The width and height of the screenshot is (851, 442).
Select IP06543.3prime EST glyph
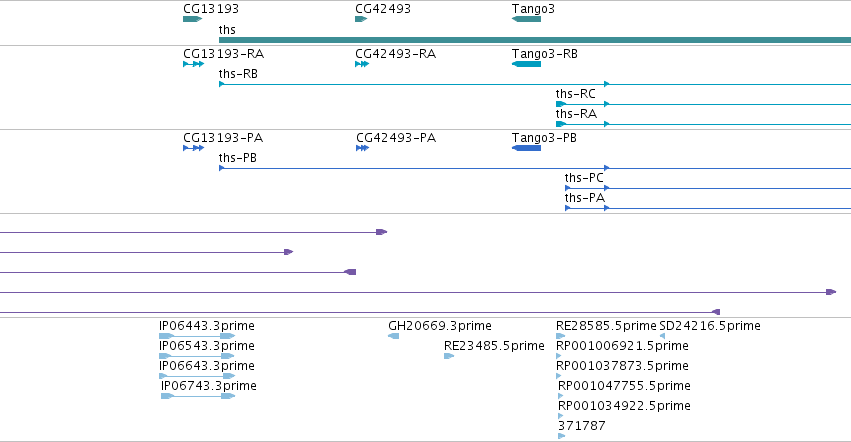point(197,356)
